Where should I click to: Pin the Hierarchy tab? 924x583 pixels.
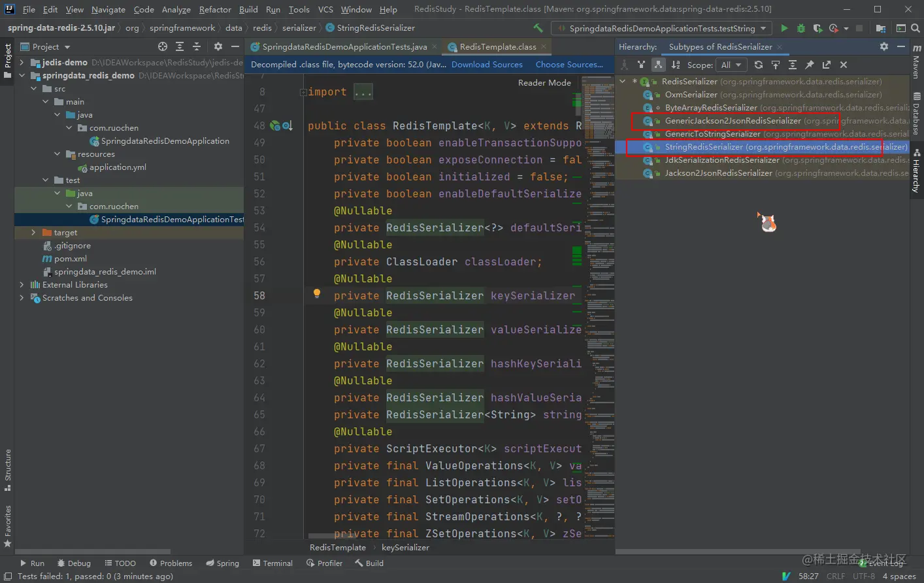click(x=810, y=65)
